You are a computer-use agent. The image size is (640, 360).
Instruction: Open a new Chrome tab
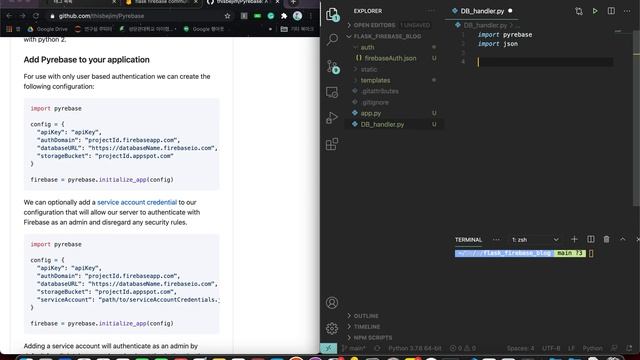coord(293,2)
